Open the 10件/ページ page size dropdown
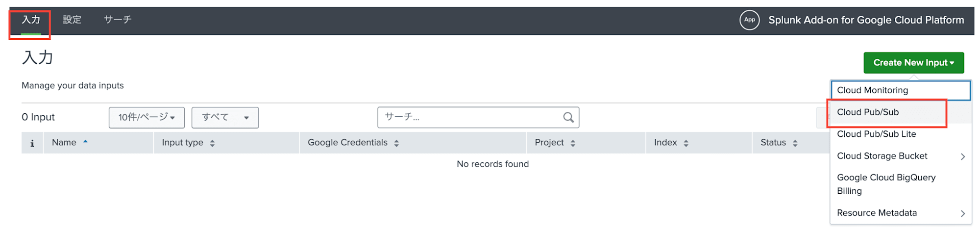The image size is (980, 233). (147, 118)
